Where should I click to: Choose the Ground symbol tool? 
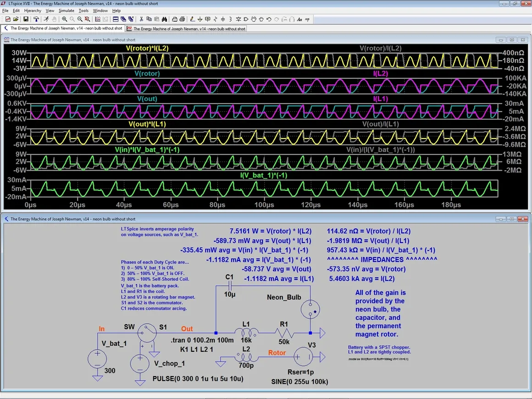coord(200,19)
